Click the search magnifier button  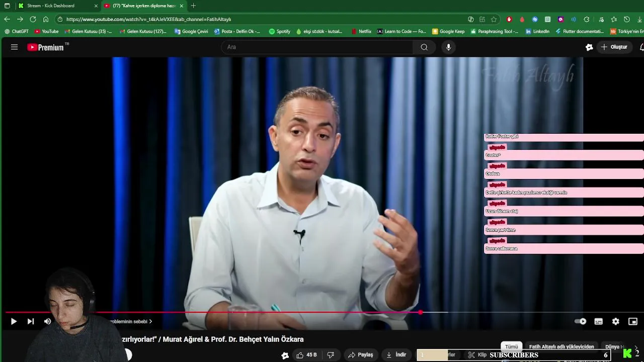tap(424, 47)
